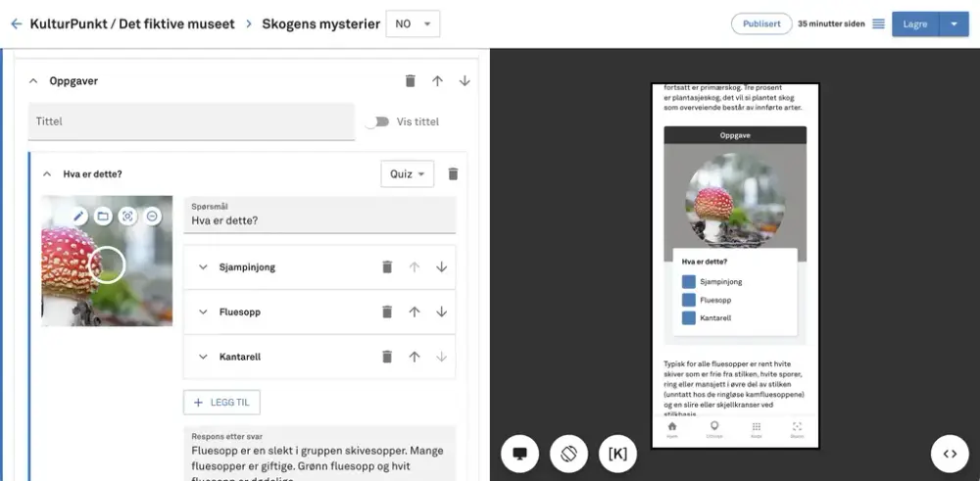The width and height of the screenshot is (980, 481).
Task: Delete the Sjampinjong answer option
Action: 387,267
